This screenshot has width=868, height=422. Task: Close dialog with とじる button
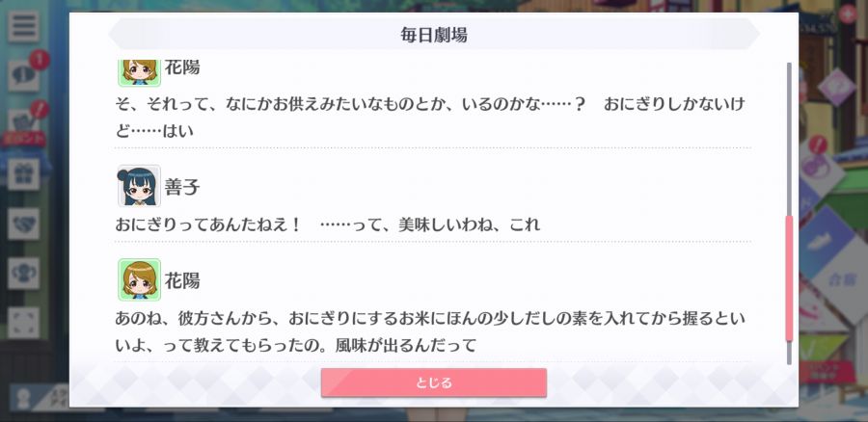pyautogui.click(x=433, y=382)
